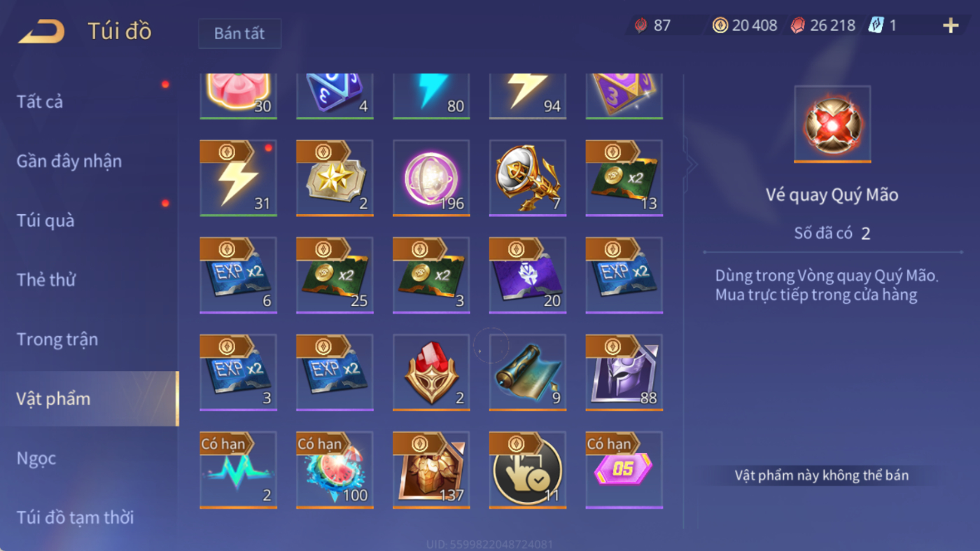Go back using the return arrow
The image size is (980, 551).
[42, 32]
